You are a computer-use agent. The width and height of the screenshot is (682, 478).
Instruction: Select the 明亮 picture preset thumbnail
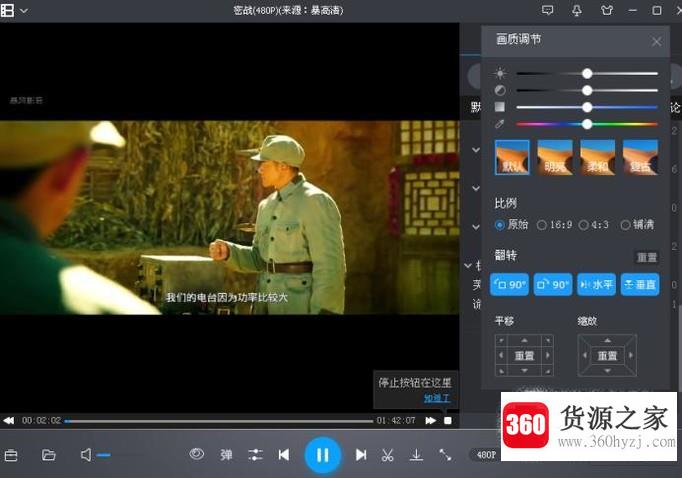555,157
